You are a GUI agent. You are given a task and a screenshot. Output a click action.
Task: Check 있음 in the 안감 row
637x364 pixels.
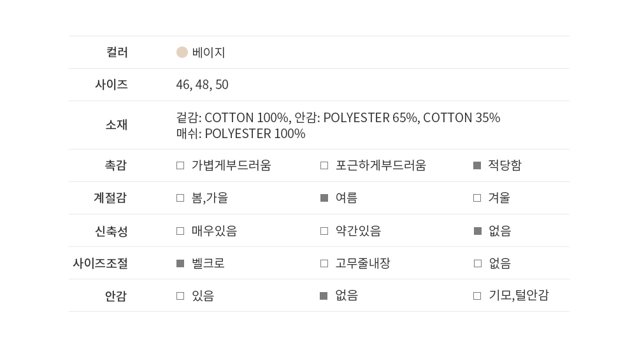point(180,296)
